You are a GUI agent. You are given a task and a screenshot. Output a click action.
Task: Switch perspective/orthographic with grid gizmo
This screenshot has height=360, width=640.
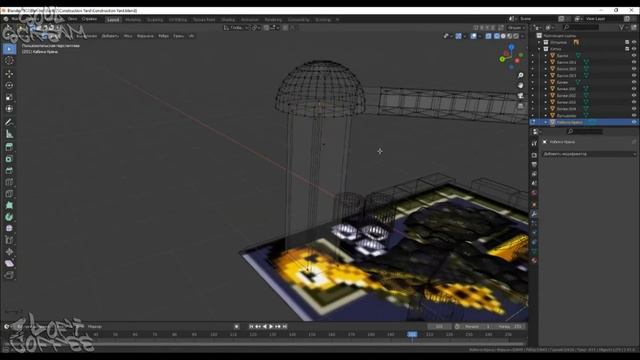520,106
